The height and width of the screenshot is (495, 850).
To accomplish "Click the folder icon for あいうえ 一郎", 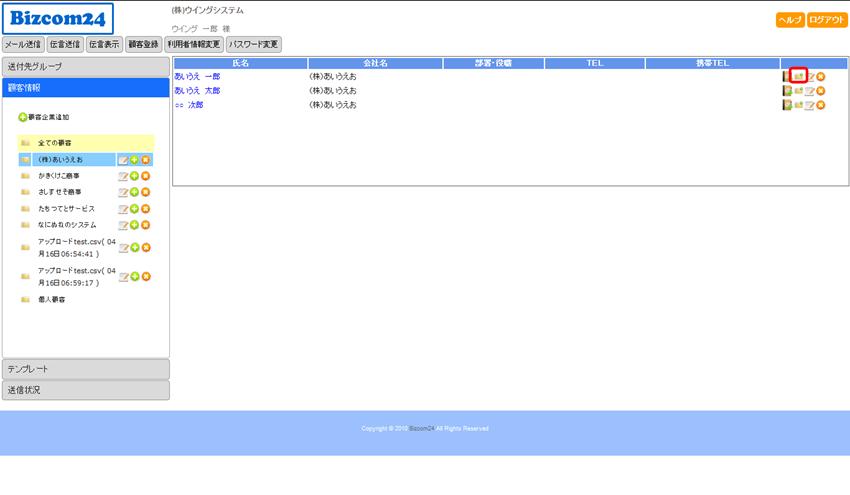I will pos(798,76).
